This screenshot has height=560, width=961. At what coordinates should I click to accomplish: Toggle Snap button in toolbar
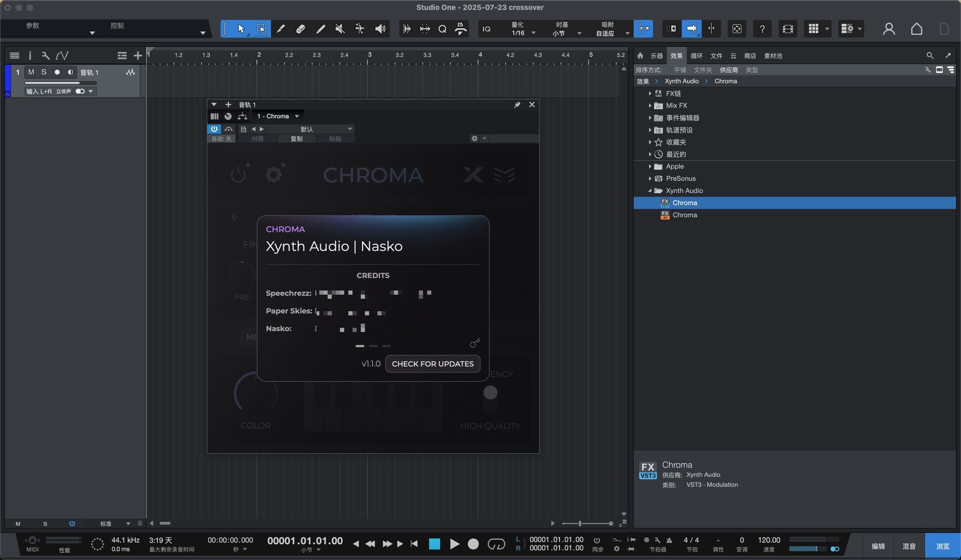coord(644,29)
